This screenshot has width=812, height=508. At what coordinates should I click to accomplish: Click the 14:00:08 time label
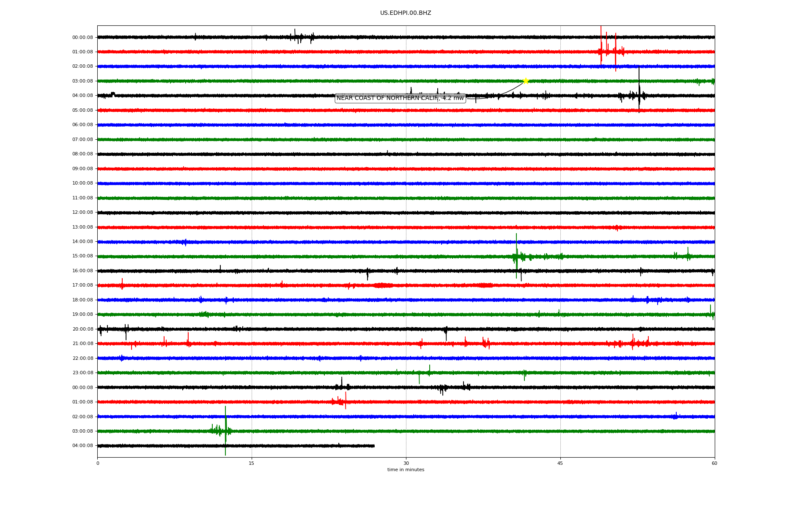[x=82, y=242]
